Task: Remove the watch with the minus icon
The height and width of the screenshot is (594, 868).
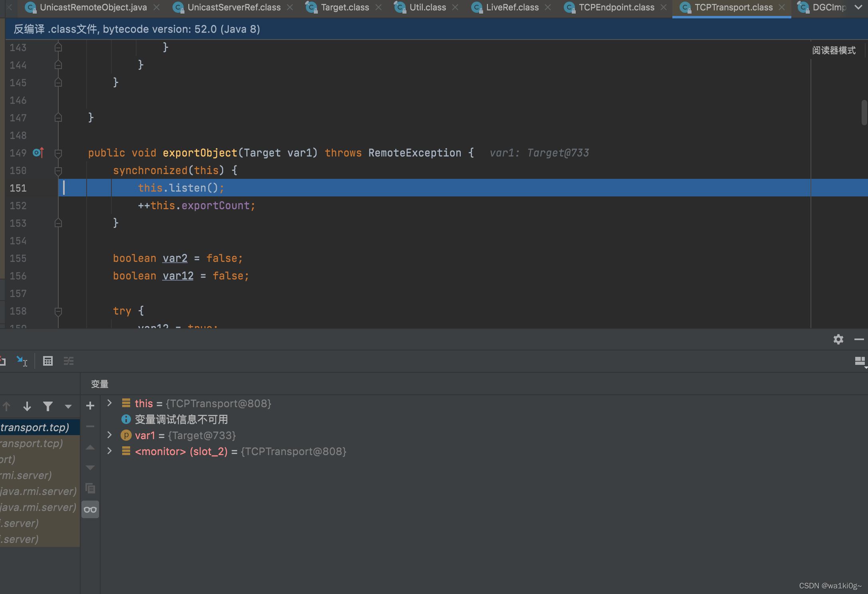Action: (90, 426)
